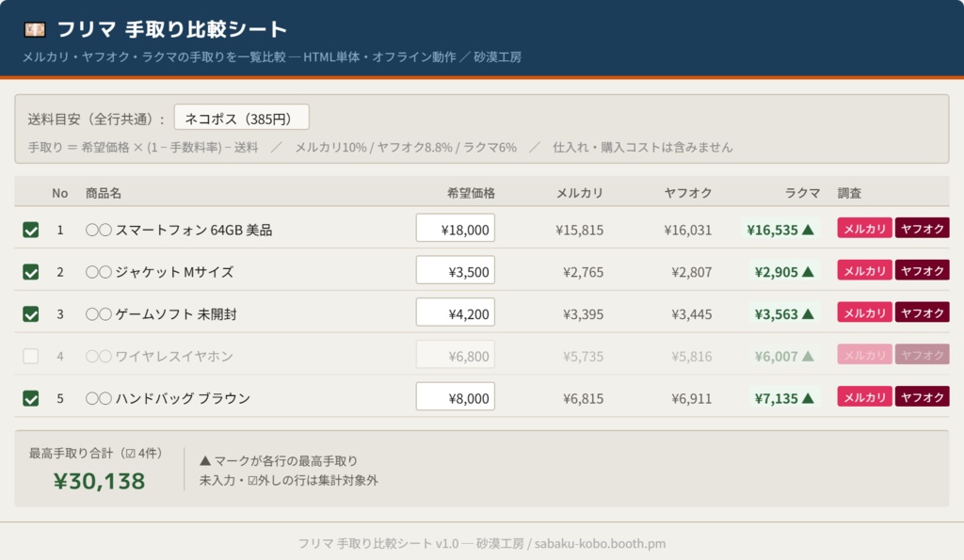This screenshot has height=560, width=964.
Task: Click the メルカリ 調査 badge for ゲームソフト
Action: coord(864,312)
